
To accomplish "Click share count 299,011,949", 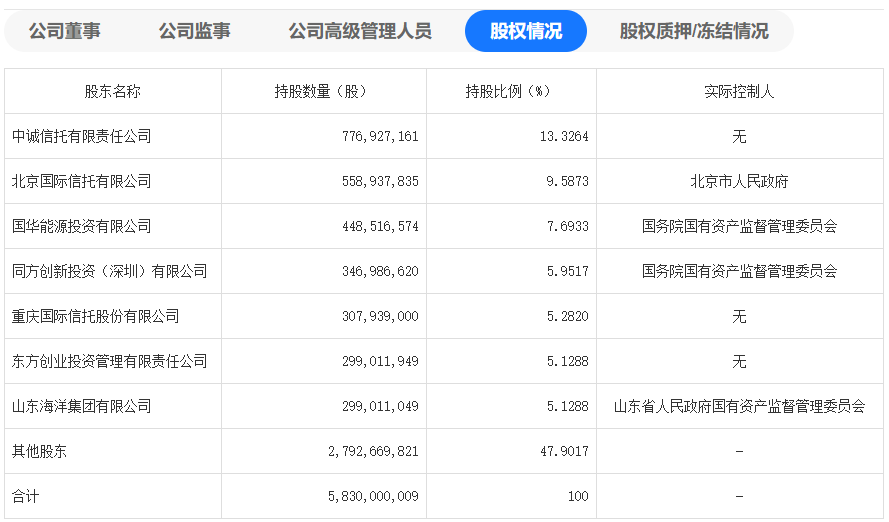I will pos(380,362).
